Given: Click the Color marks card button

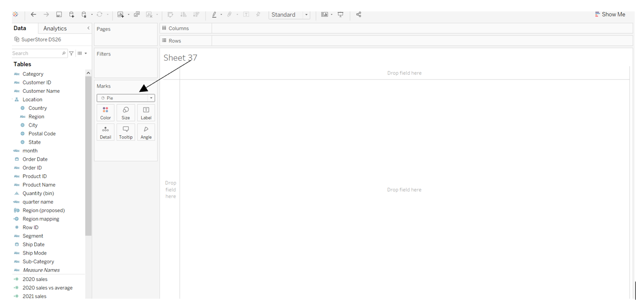Looking at the screenshot, I should (x=106, y=113).
